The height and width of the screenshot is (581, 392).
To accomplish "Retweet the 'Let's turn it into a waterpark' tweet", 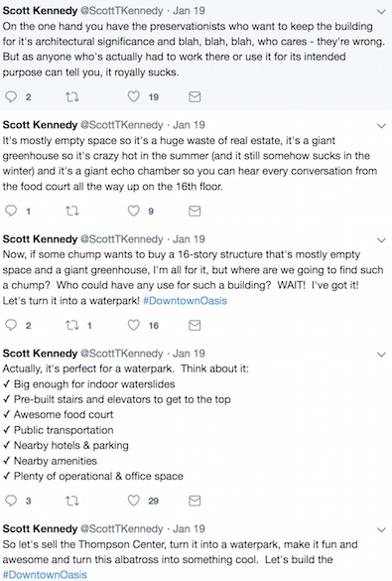I will click(72, 325).
